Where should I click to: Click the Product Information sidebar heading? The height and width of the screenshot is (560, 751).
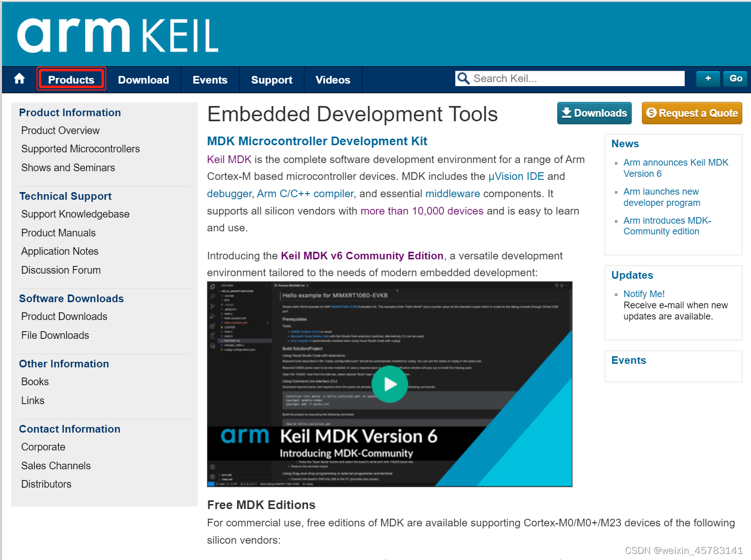70,113
